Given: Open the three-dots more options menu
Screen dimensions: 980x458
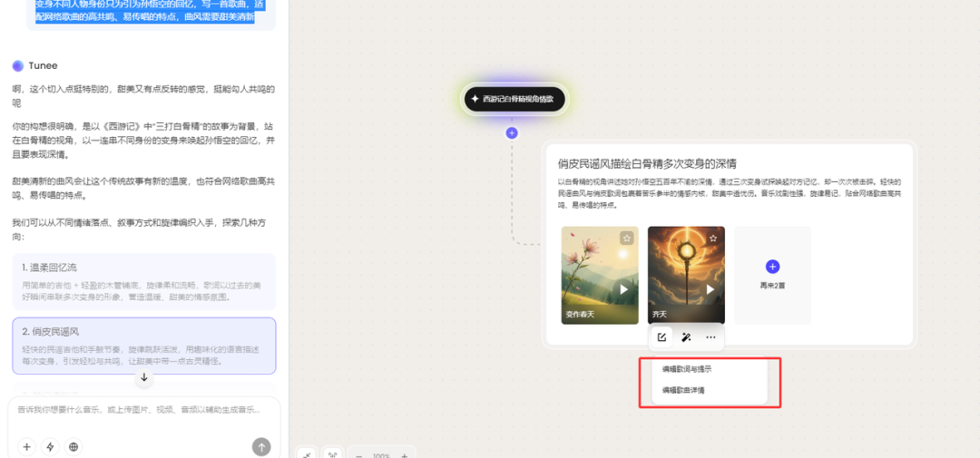Looking at the screenshot, I should [x=710, y=337].
